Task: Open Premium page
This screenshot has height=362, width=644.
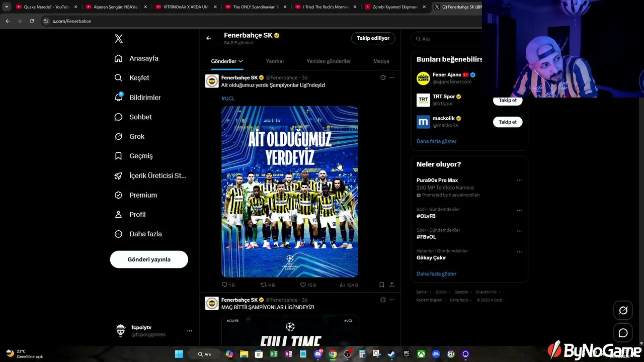Action: (136, 195)
